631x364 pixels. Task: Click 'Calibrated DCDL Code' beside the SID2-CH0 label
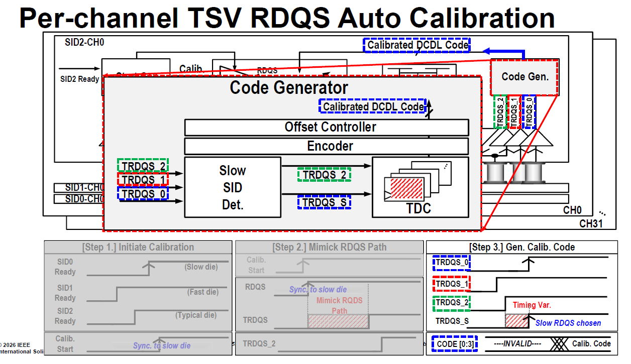tap(416, 45)
